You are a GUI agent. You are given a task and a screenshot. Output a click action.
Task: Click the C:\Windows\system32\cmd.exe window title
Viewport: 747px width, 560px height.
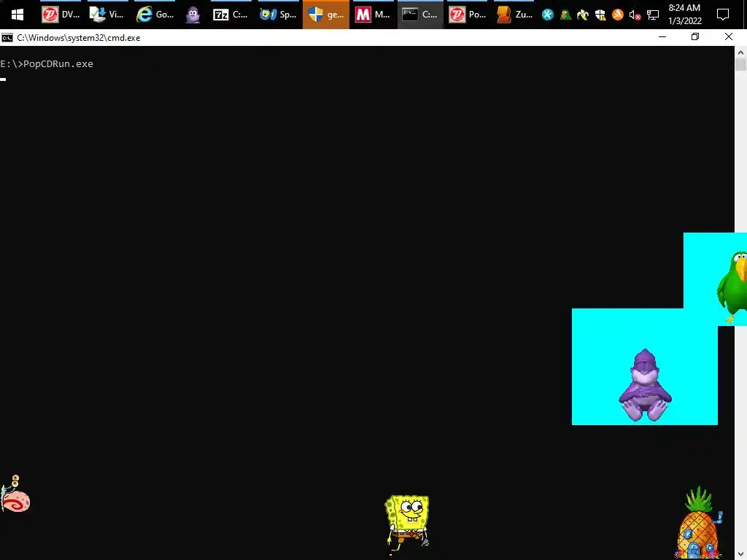(79, 38)
